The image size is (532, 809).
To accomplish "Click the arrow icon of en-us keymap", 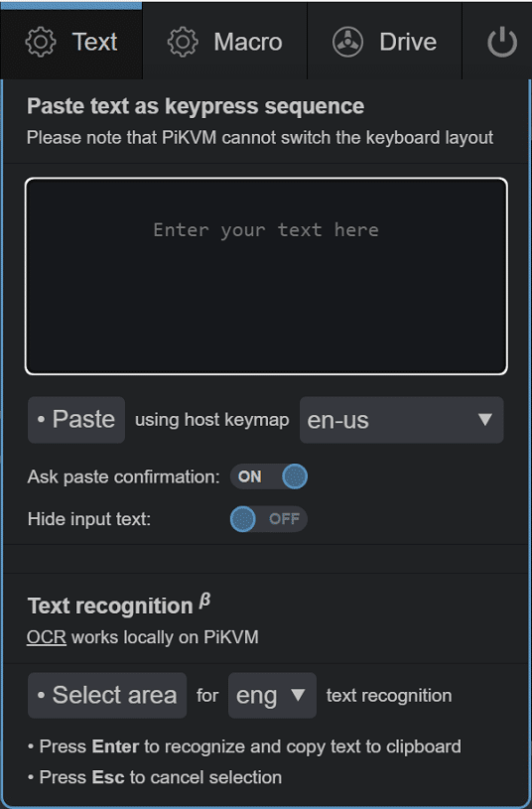I will [484, 420].
